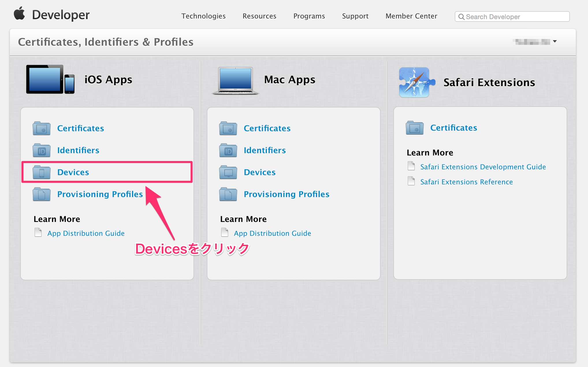The image size is (588, 367).
Task: Open Mac Apps Provisioning Profiles link
Action: click(x=286, y=194)
